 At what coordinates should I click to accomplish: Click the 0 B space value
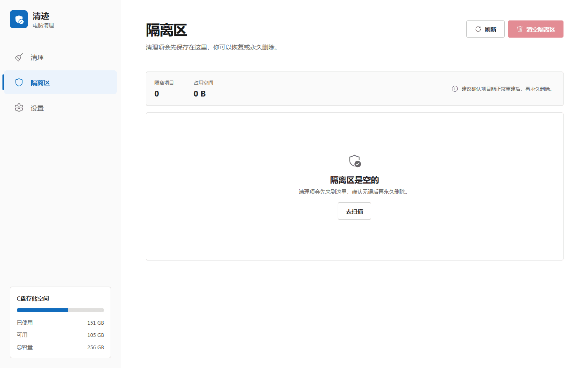pos(200,94)
